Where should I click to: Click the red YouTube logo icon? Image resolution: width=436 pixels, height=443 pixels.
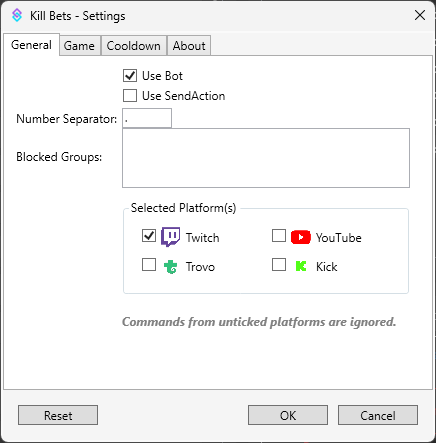click(x=300, y=237)
